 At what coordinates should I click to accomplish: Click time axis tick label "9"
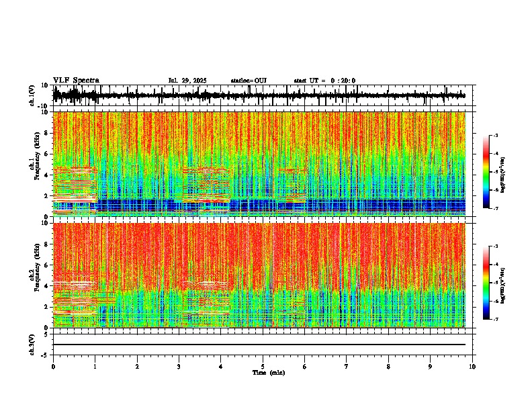430,367
